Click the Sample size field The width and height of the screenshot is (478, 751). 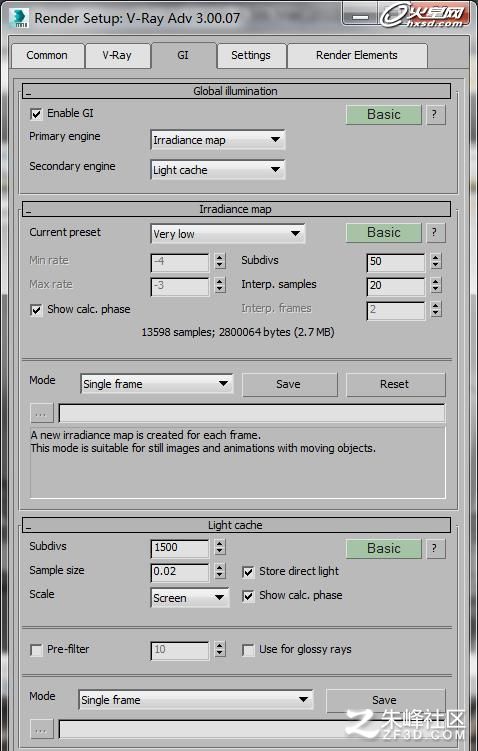pyautogui.click(x=180, y=572)
